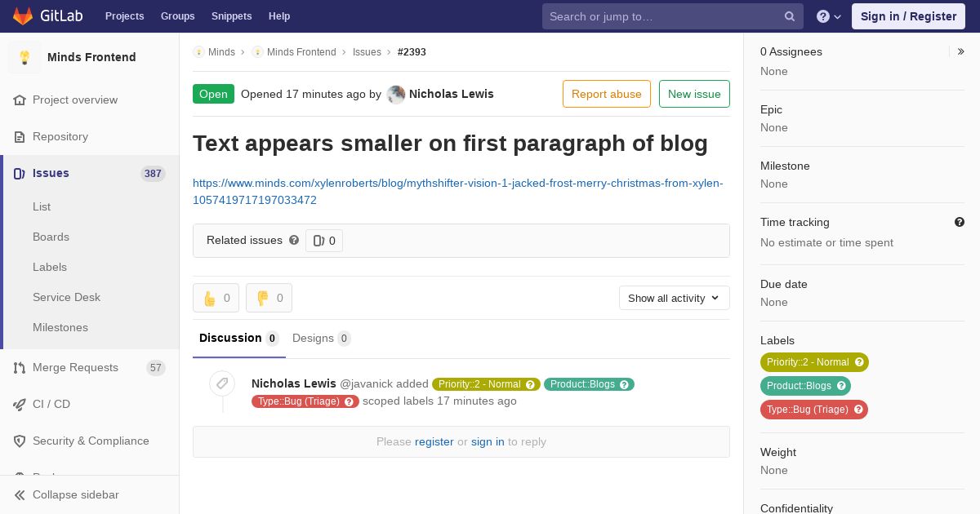The height and width of the screenshot is (514, 980).
Task: Click the Report abuse button
Action: tap(607, 94)
